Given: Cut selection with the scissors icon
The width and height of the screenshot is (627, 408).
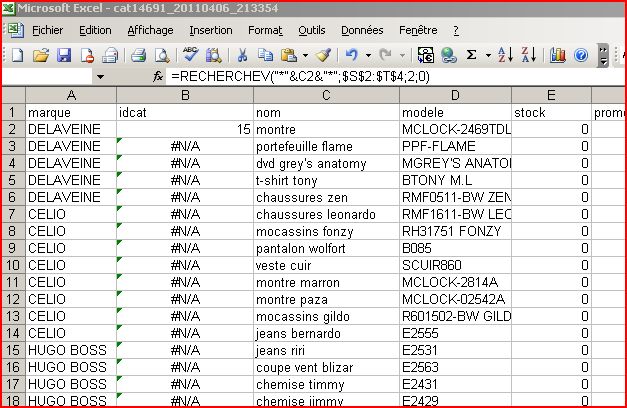Looking at the screenshot, I should coord(242,55).
